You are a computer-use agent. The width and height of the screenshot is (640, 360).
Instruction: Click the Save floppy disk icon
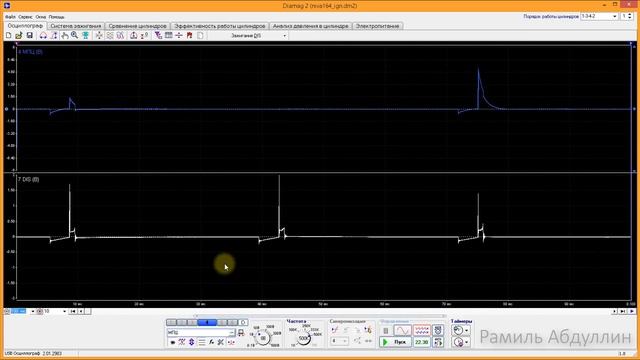coord(29,36)
